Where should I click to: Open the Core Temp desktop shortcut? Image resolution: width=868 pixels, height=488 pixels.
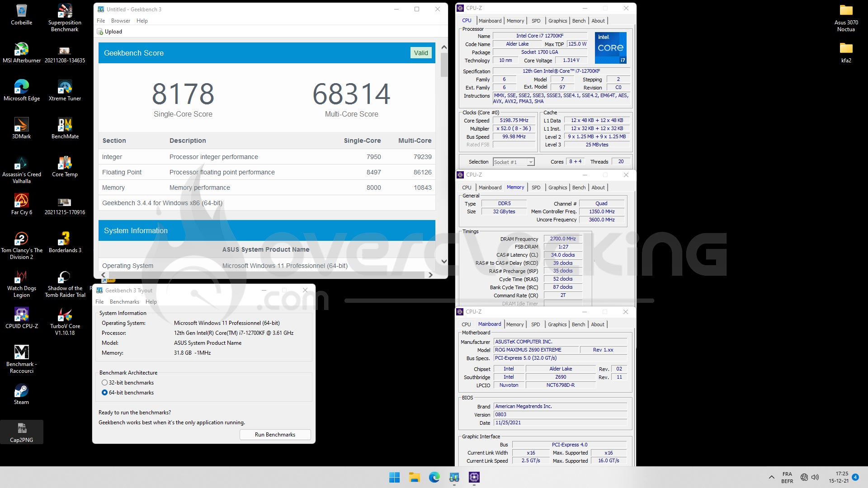coord(65,166)
